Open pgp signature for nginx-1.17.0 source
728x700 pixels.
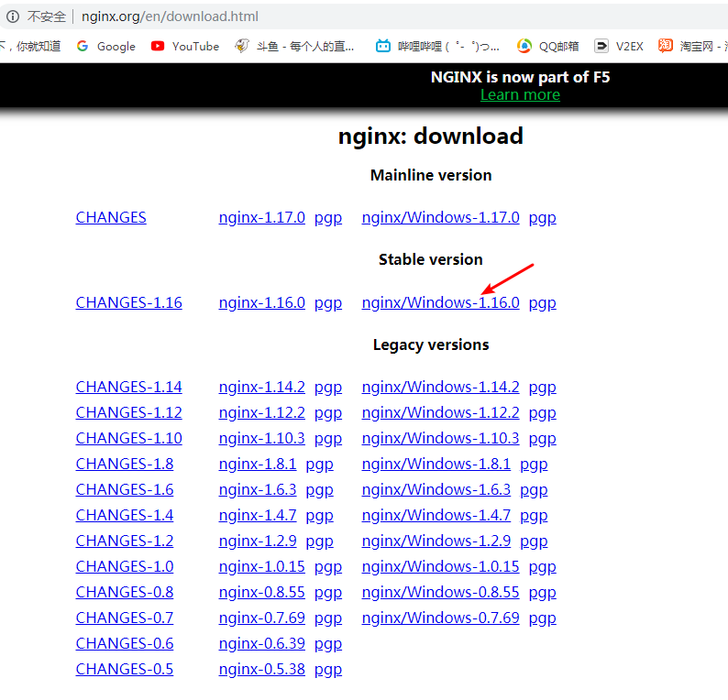328,218
